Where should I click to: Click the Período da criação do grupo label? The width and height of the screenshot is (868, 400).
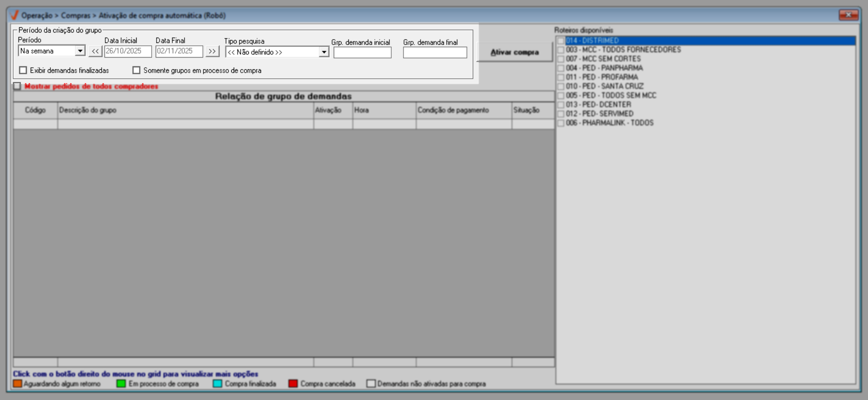(x=60, y=30)
